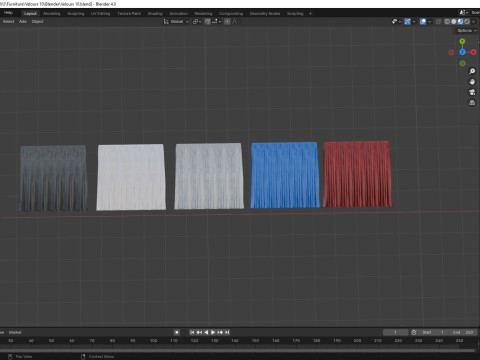Open the timeline Marker menu
The image size is (480, 360).
pos(15,332)
